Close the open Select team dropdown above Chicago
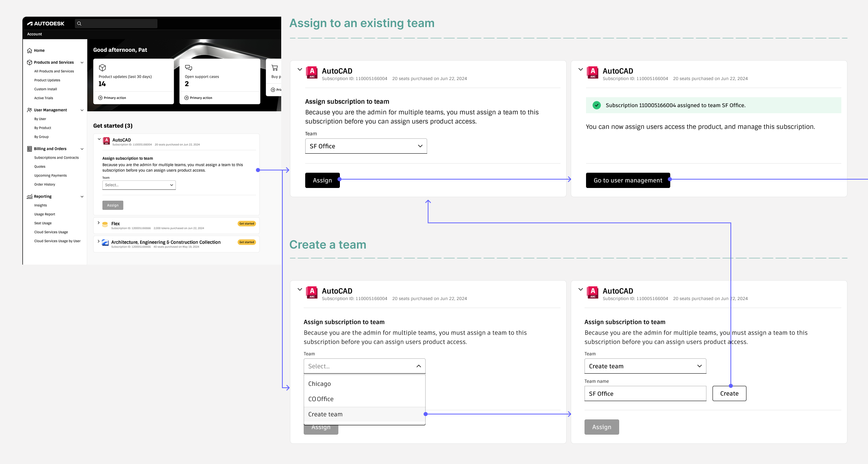Viewport: 868px width, 464px height. [x=365, y=366]
